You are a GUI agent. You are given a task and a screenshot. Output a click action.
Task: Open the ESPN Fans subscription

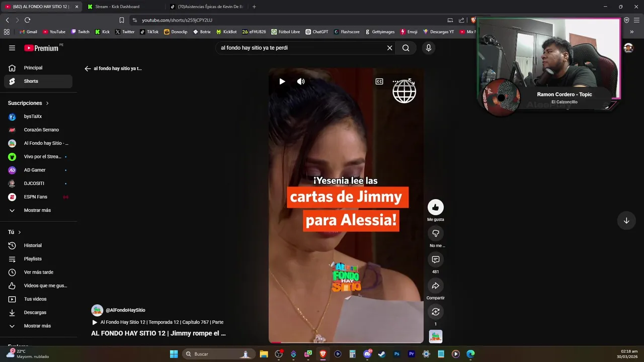coord(38,197)
